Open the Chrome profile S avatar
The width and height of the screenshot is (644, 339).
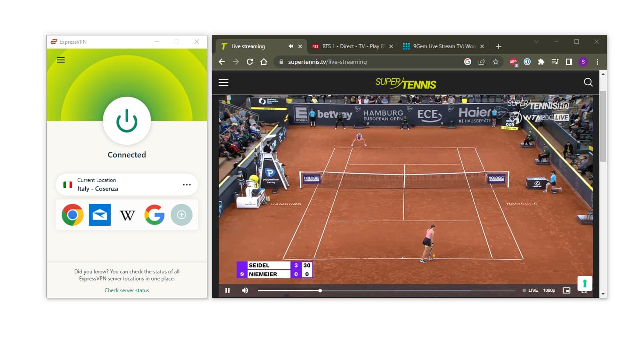coord(583,62)
